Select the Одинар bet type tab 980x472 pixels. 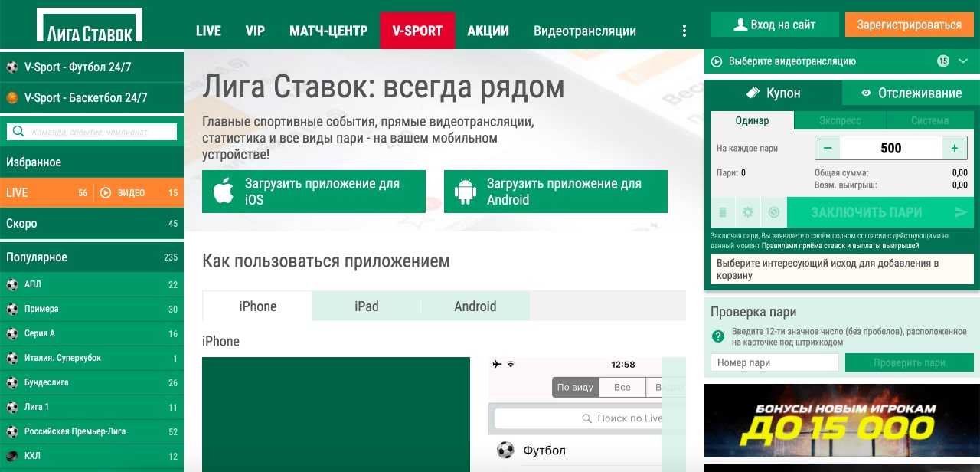click(752, 120)
